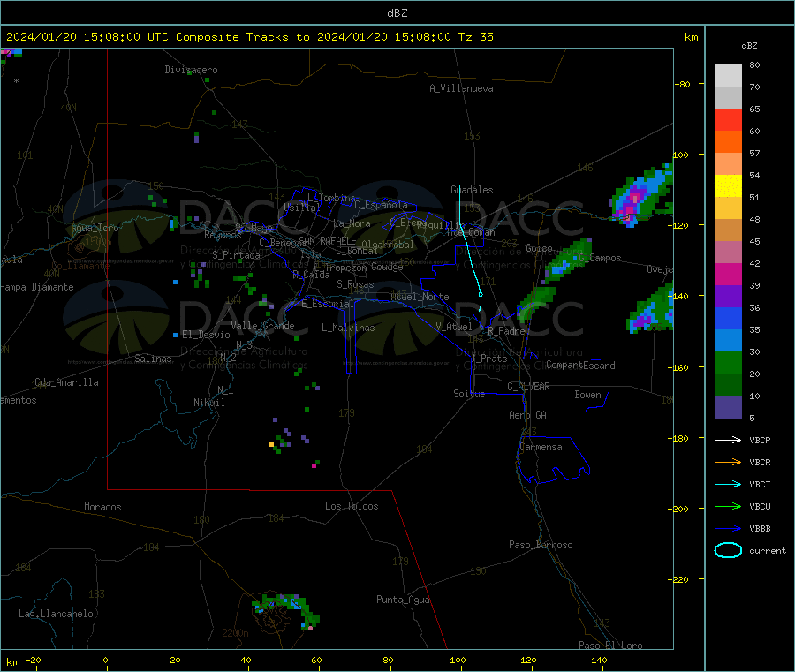Click the orange VBCR arrow legend icon
Screen dimensions: 795x672
click(728, 462)
